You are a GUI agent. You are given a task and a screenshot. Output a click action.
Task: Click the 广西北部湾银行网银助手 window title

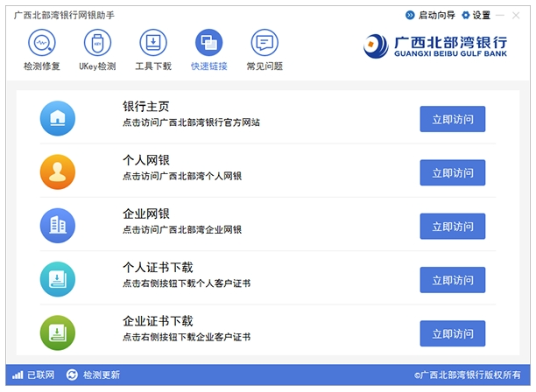[64, 15]
